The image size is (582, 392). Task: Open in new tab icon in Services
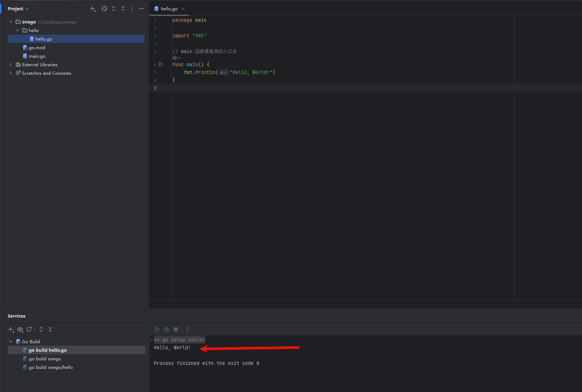point(29,329)
